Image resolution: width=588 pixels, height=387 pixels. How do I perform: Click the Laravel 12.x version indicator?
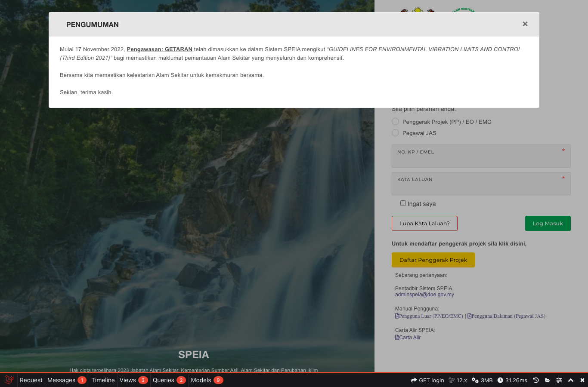(x=458, y=380)
